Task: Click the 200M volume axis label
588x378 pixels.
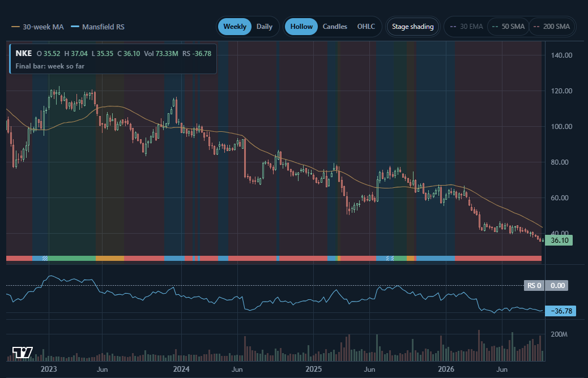Action: click(559, 334)
